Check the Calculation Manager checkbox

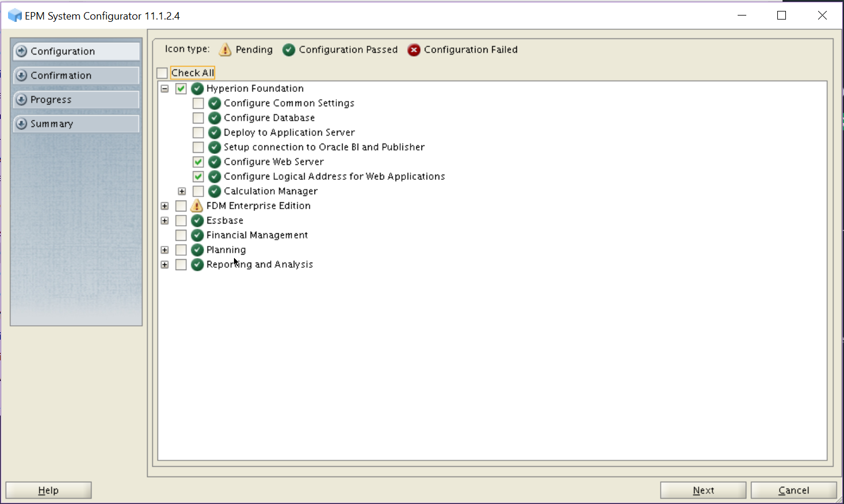[x=198, y=191]
